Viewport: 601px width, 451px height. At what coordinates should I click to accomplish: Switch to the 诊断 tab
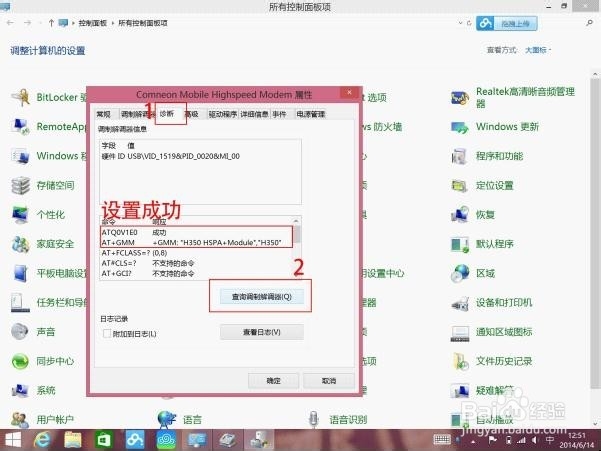pos(167,113)
